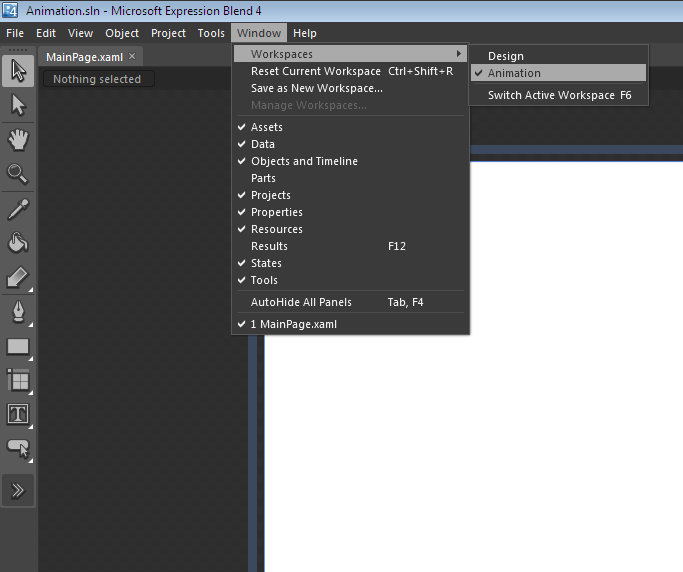Open the Help menu
Screen dimensions: 683x572
tap(304, 33)
